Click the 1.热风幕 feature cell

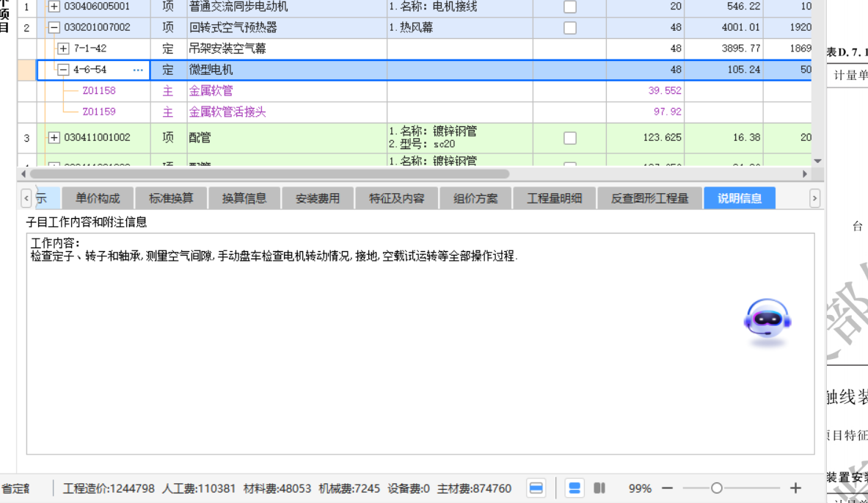pos(459,28)
